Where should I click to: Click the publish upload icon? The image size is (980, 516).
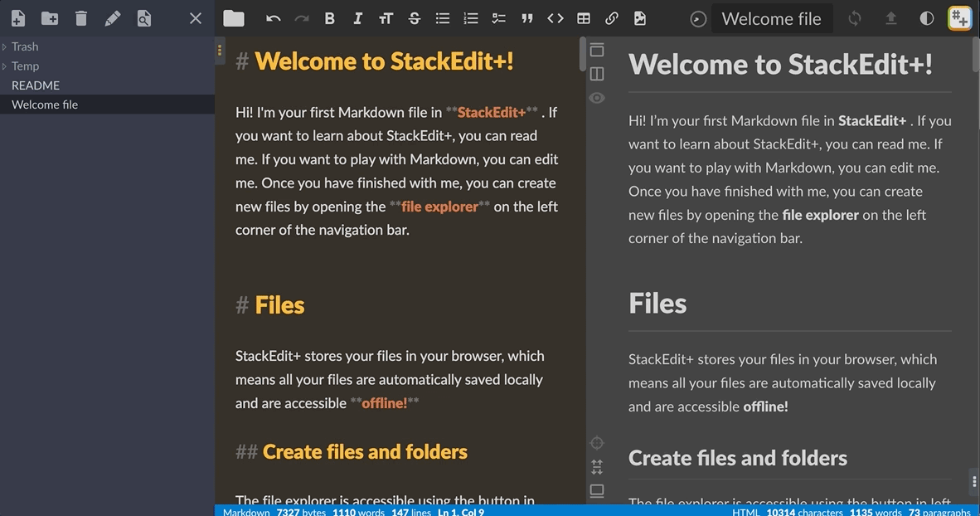[x=891, y=18]
